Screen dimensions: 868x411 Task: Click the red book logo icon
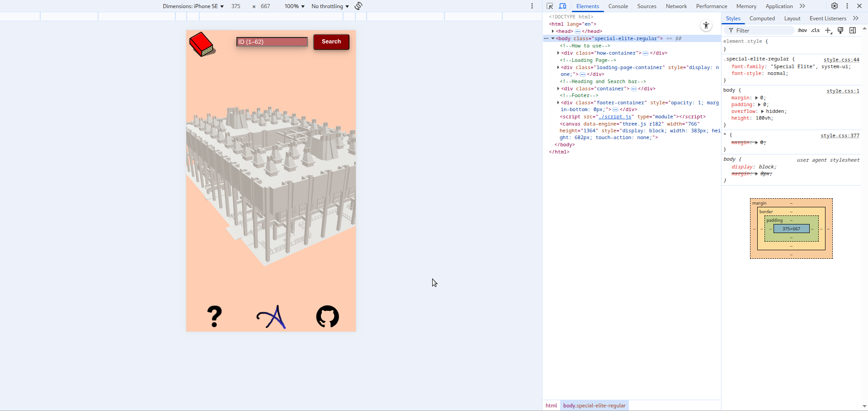click(x=202, y=44)
